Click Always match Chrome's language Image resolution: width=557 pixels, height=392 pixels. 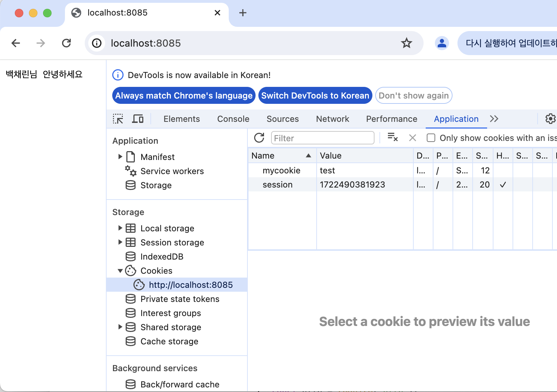pos(184,95)
